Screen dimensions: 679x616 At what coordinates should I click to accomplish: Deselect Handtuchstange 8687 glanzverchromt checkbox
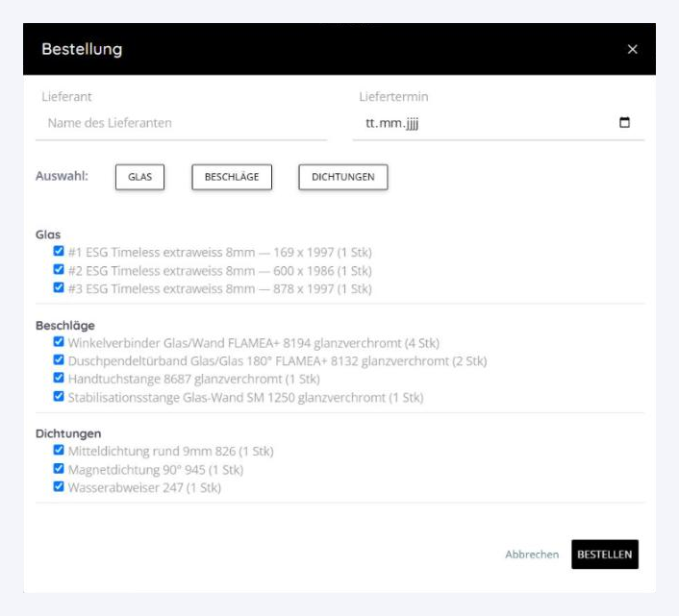pos(59,378)
